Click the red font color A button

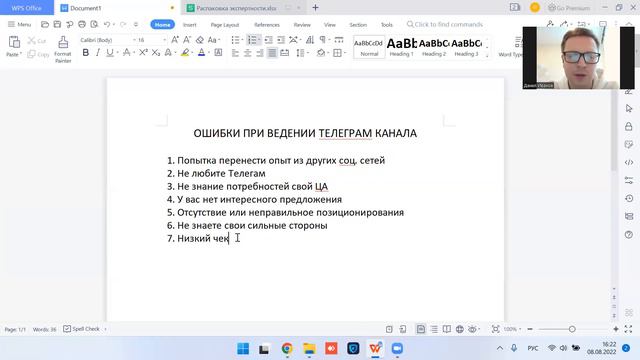[201, 53]
